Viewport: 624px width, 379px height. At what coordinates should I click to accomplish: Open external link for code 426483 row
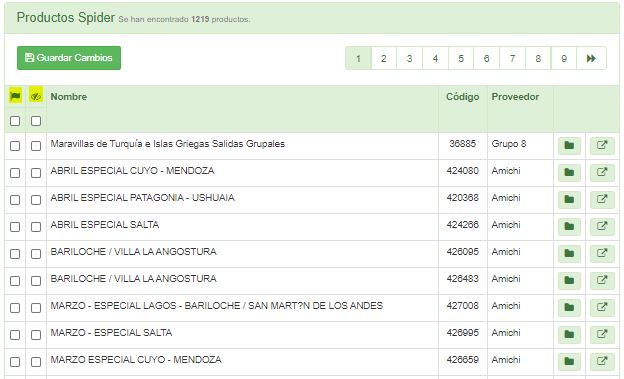click(602, 281)
